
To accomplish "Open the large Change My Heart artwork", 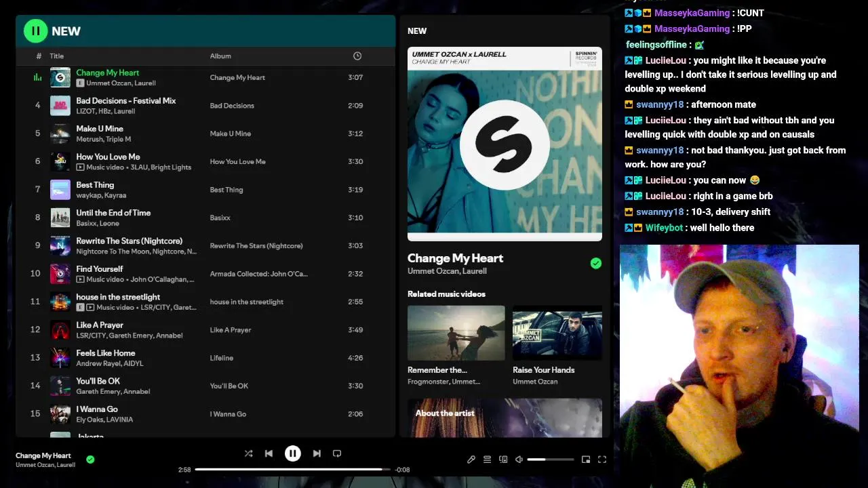I will (x=505, y=144).
